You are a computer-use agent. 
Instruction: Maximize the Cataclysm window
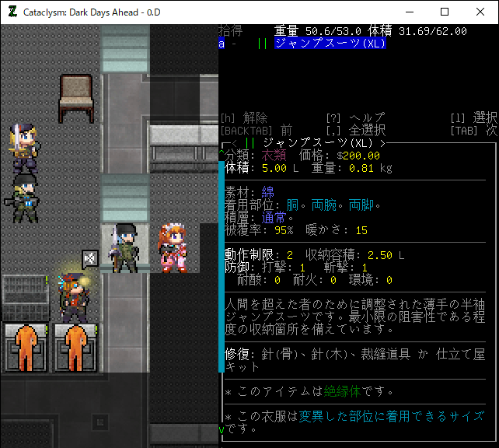coord(445,12)
